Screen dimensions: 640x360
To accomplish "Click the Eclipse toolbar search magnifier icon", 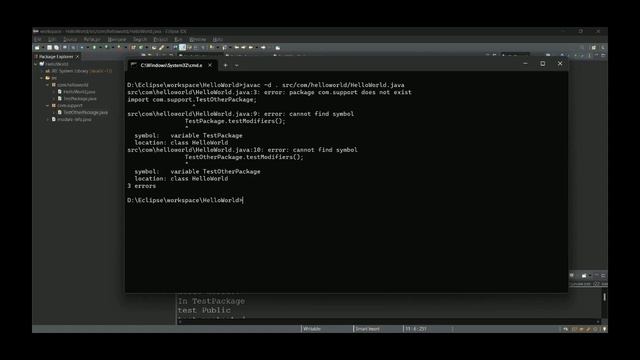I will point(582,48).
